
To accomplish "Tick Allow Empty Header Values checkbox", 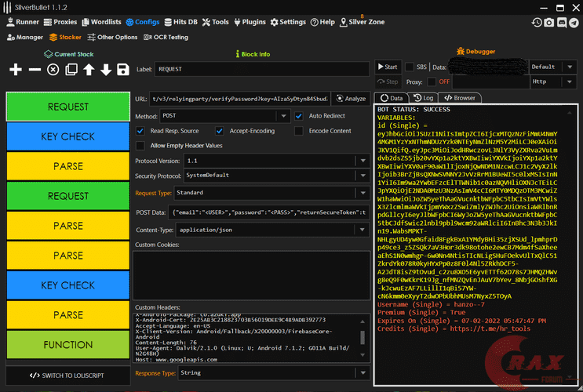I will coord(140,146).
